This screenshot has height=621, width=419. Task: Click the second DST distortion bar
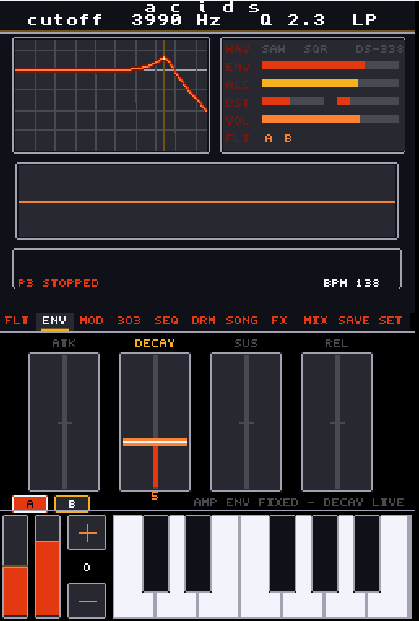pyautogui.click(x=368, y=101)
